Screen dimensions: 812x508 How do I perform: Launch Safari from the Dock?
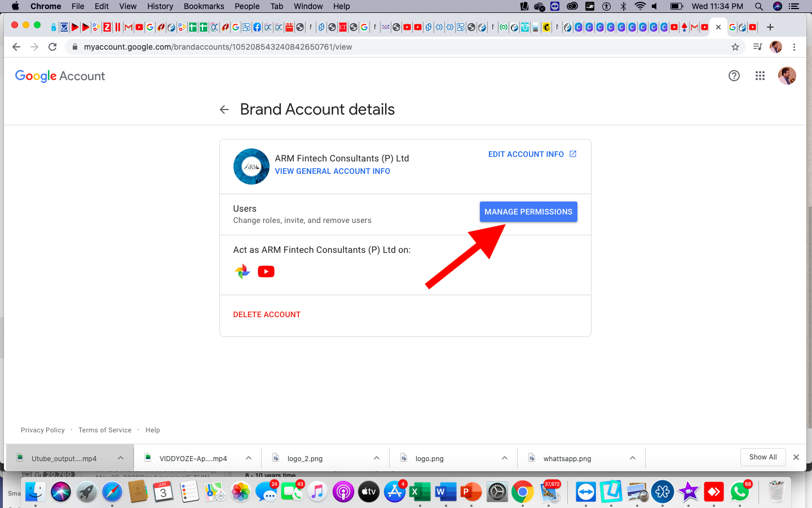(x=112, y=492)
